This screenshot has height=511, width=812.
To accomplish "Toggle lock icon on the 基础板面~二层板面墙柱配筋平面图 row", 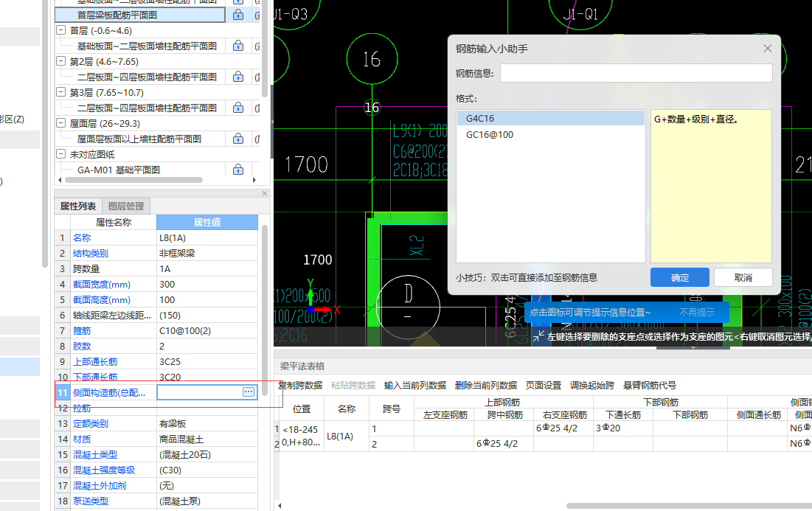I will pyautogui.click(x=238, y=46).
